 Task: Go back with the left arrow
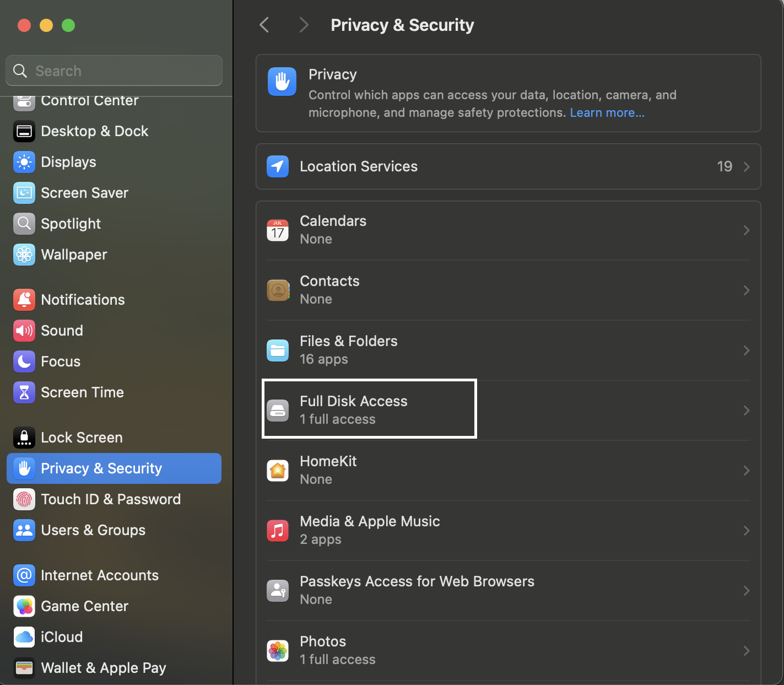coord(264,25)
